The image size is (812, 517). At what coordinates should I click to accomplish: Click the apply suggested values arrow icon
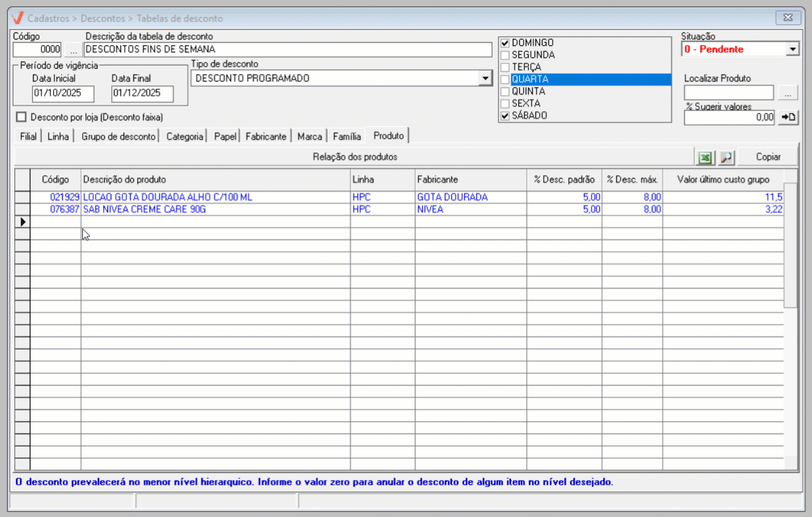(789, 117)
